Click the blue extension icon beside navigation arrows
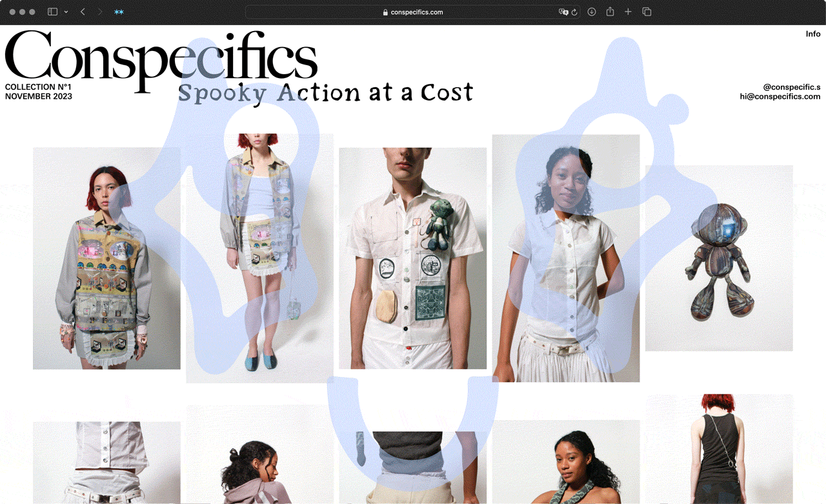The height and width of the screenshot is (504, 826). click(x=119, y=12)
